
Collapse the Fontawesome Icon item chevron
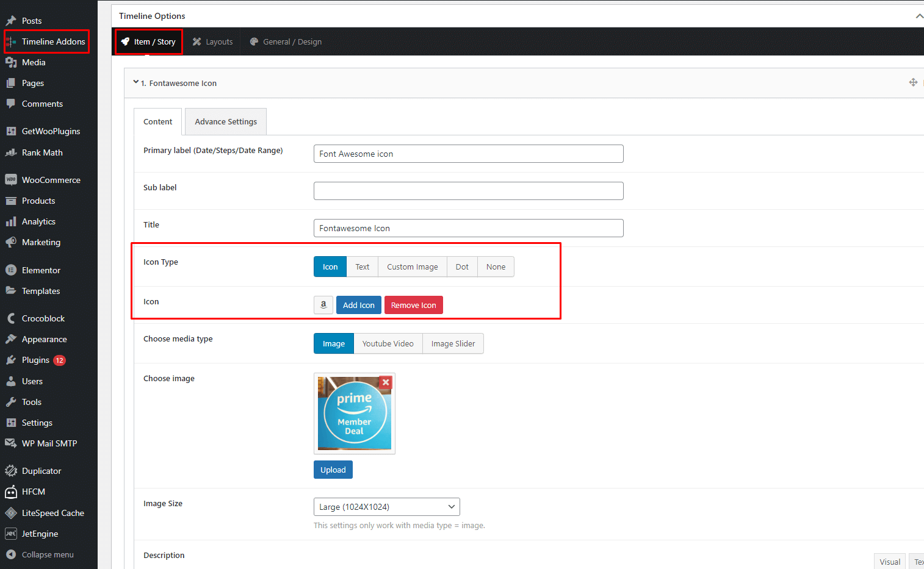136,82
